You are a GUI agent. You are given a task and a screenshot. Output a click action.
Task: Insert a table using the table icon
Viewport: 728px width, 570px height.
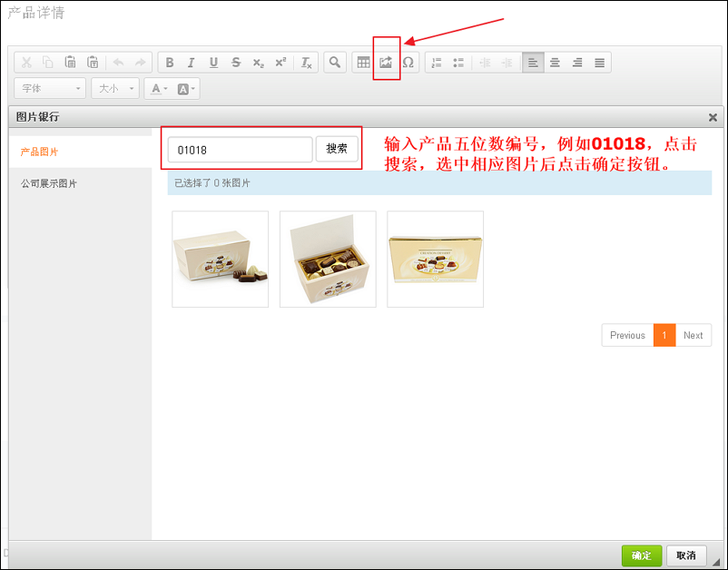[x=363, y=63]
